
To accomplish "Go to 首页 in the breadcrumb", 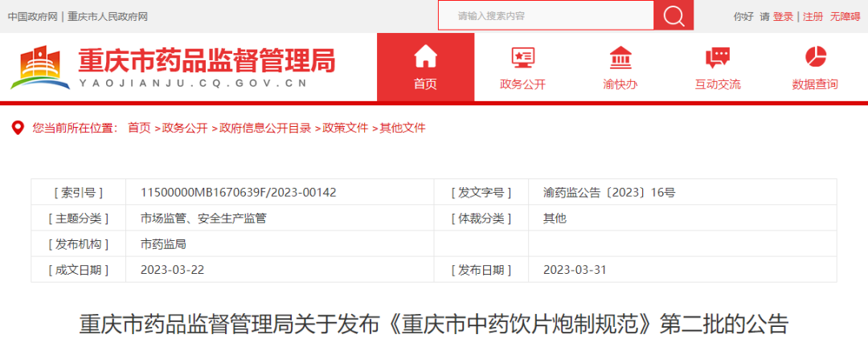I will (x=139, y=128).
